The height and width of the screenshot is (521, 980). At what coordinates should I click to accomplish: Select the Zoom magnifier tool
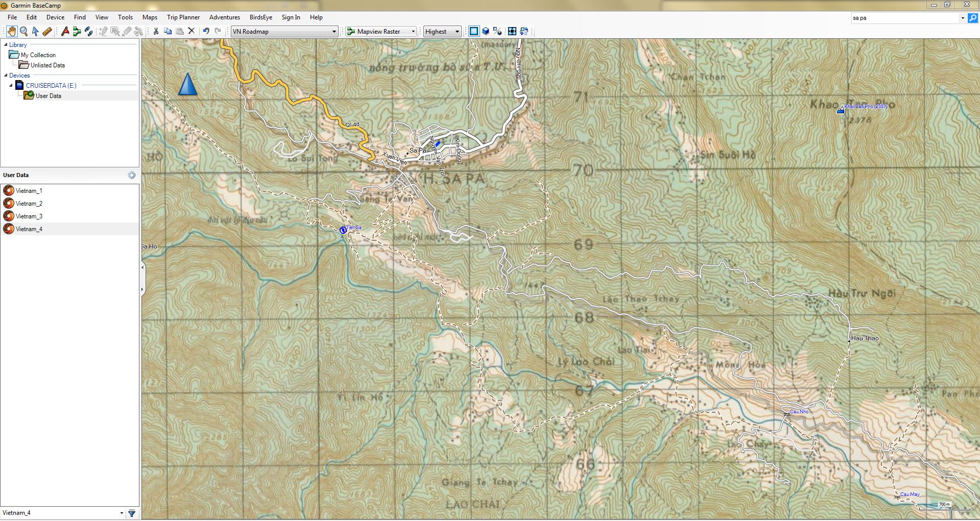23,32
